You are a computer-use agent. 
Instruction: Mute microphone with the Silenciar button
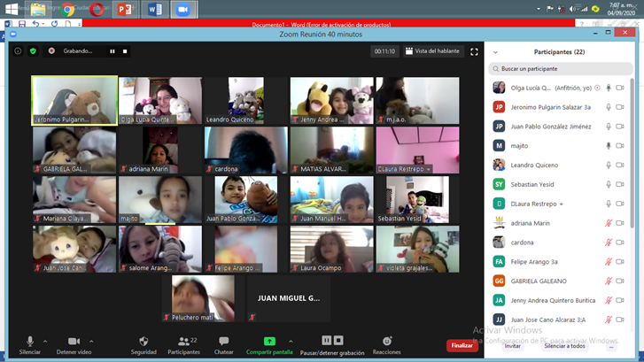[x=29, y=343]
